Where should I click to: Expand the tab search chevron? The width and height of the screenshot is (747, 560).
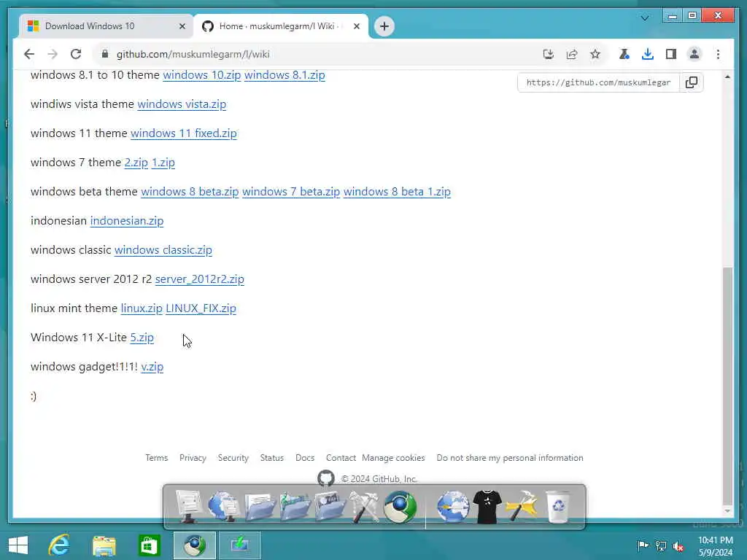coord(645,17)
